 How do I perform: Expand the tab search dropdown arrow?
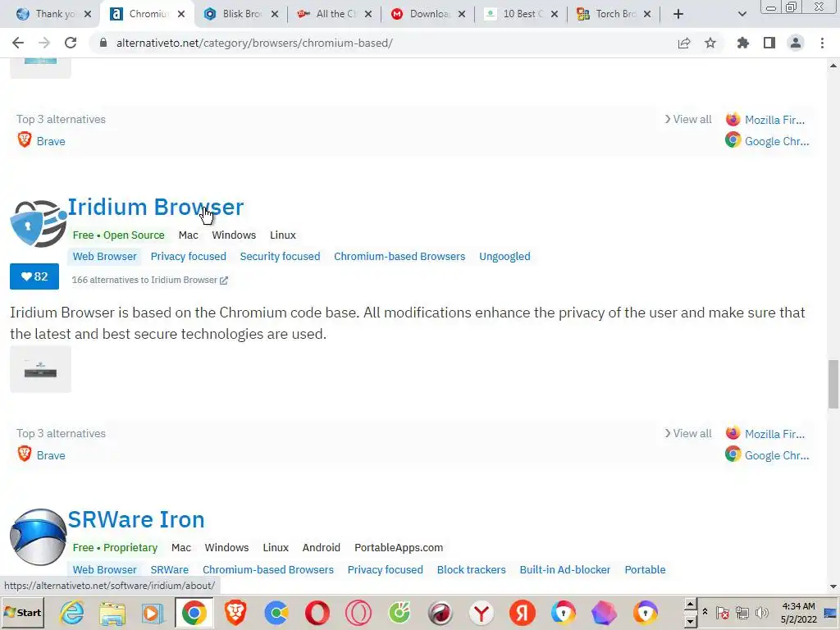(x=742, y=14)
